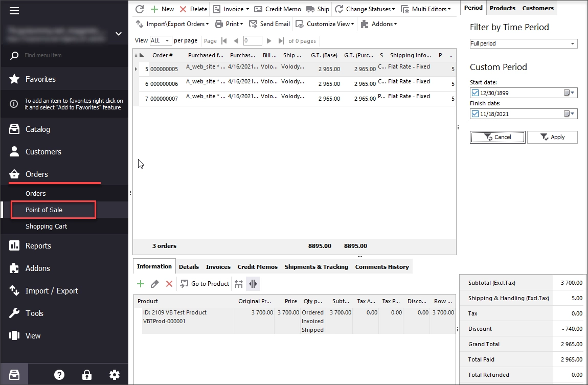The height and width of the screenshot is (385, 588).
Task: Open the Full period dropdown
Action: 523,43
